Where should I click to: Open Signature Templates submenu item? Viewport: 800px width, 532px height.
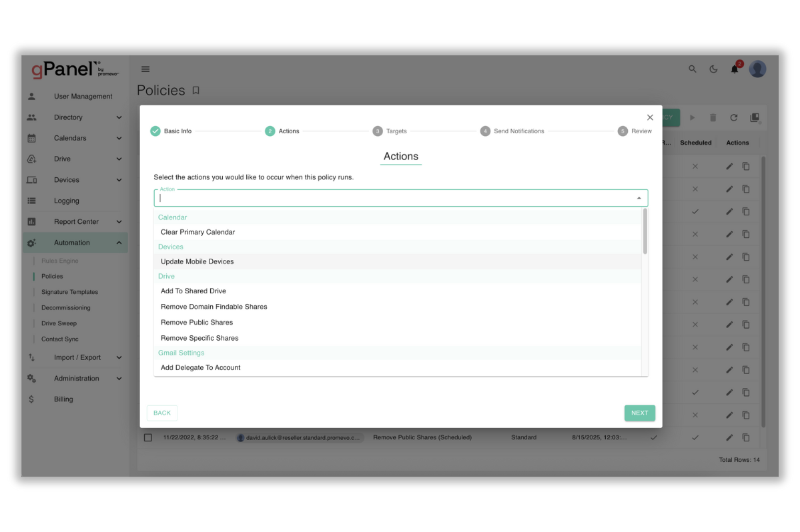tap(69, 293)
